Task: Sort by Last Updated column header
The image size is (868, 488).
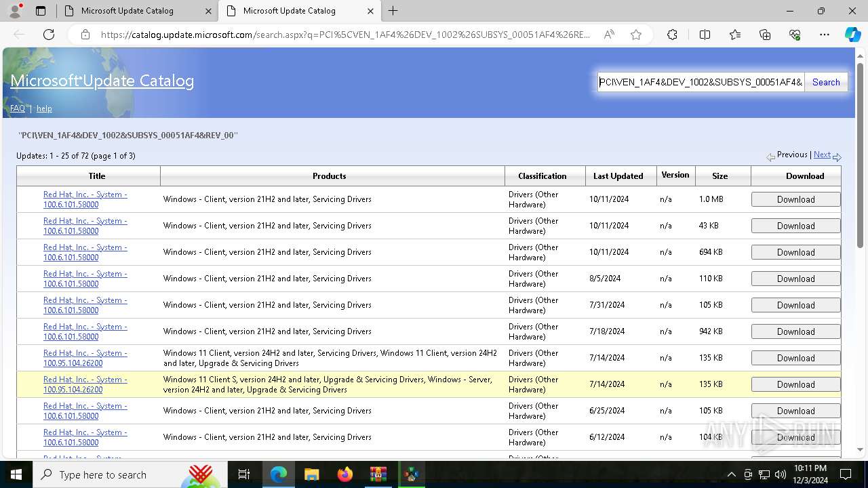Action: tap(618, 176)
